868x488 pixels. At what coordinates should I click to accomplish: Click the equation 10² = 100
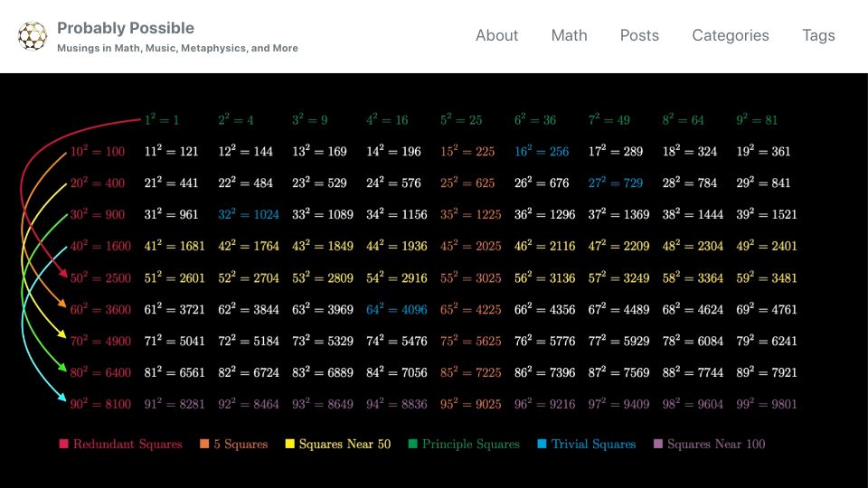(x=98, y=151)
